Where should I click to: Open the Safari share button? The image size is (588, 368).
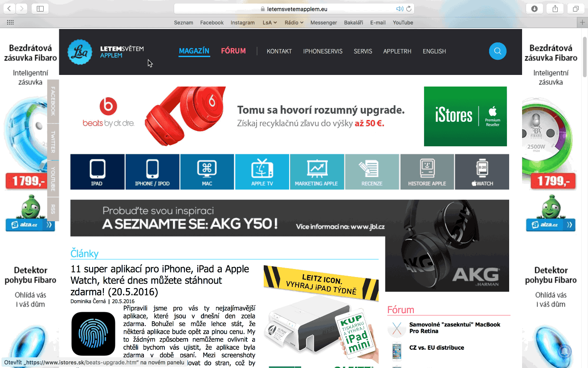555,8
